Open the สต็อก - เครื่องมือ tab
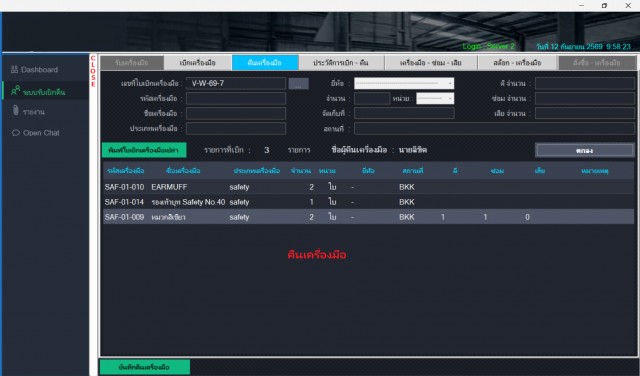The image size is (640, 376). (x=517, y=63)
